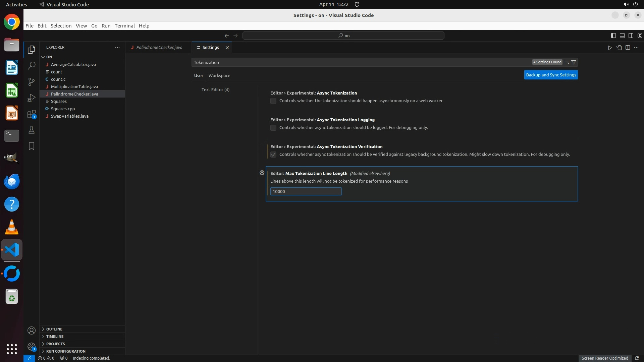Switch to the Workspace settings tab
Image resolution: width=644 pixels, height=362 pixels.
(x=219, y=76)
